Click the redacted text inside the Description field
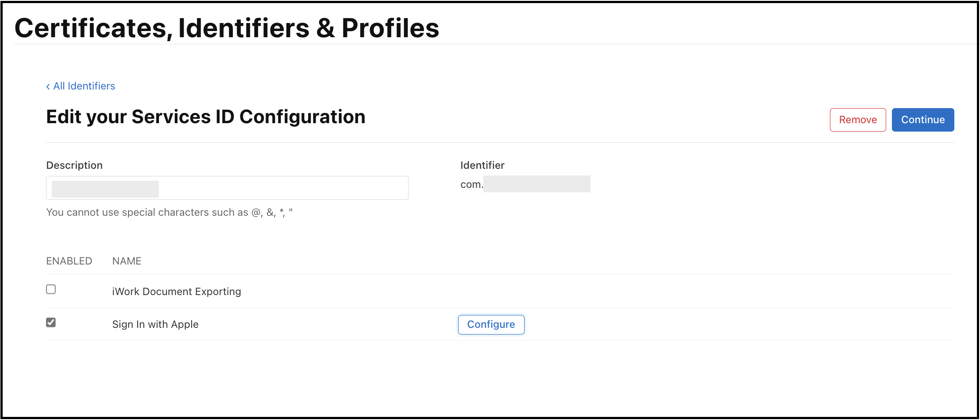The image size is (980, 420). coord(105,189)
